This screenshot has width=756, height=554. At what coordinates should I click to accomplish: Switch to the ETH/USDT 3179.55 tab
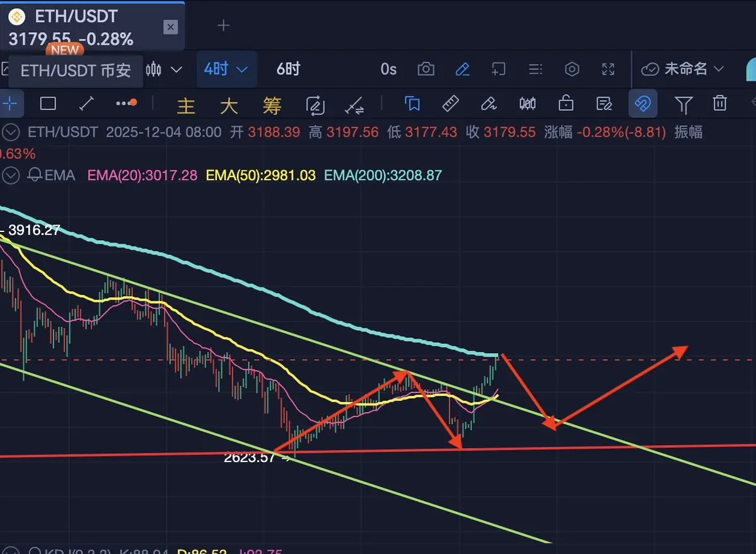(92, 26)
